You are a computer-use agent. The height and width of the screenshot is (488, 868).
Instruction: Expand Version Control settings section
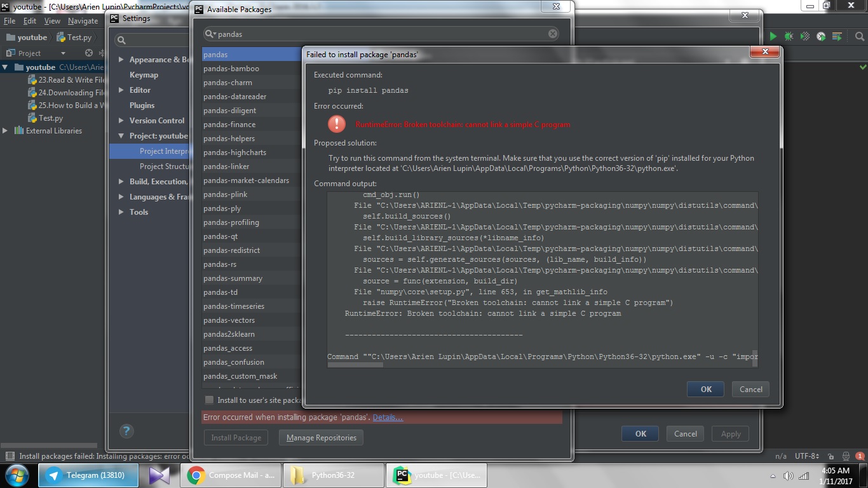(121, 120)
